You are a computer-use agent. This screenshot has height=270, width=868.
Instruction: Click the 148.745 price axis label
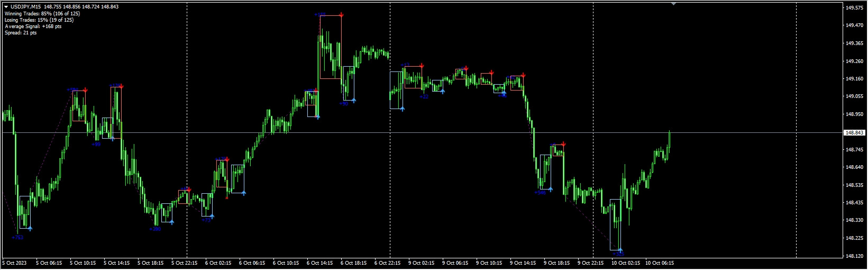click(x=855, y=150)
